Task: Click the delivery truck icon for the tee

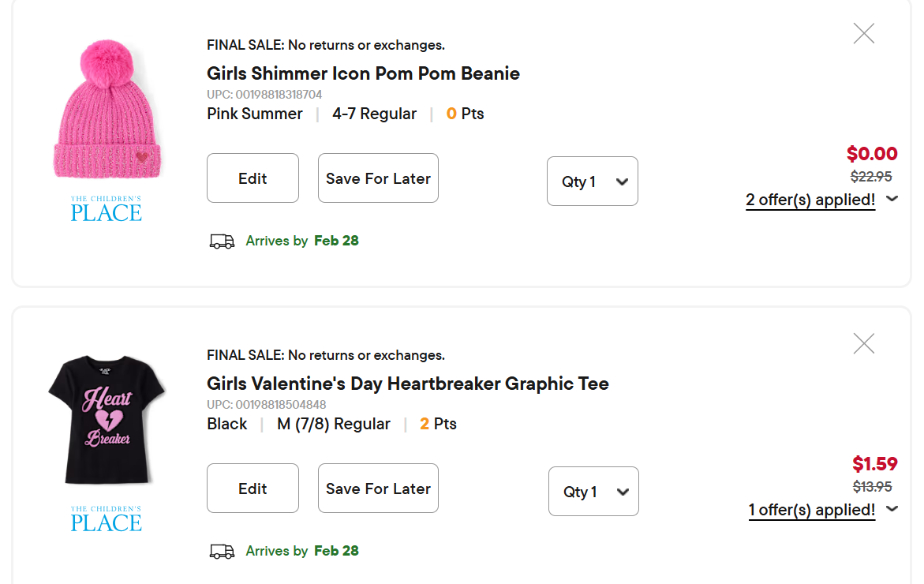Action: [x=222, y=552]
